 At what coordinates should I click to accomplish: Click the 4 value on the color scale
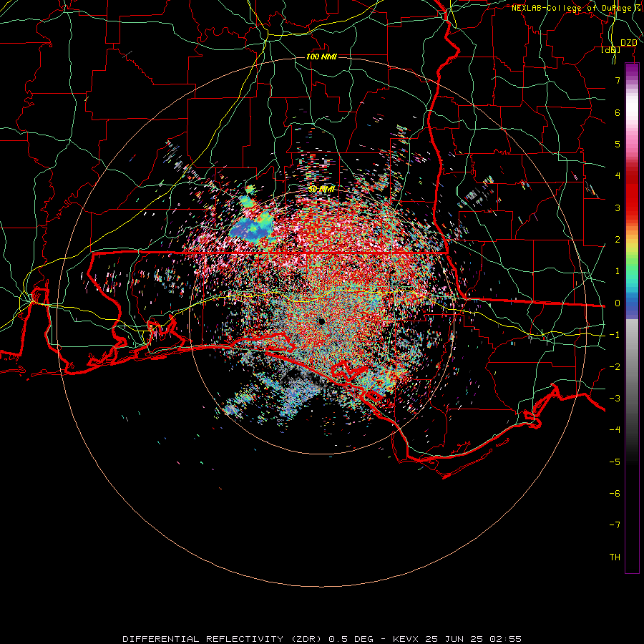pos(618,176)
